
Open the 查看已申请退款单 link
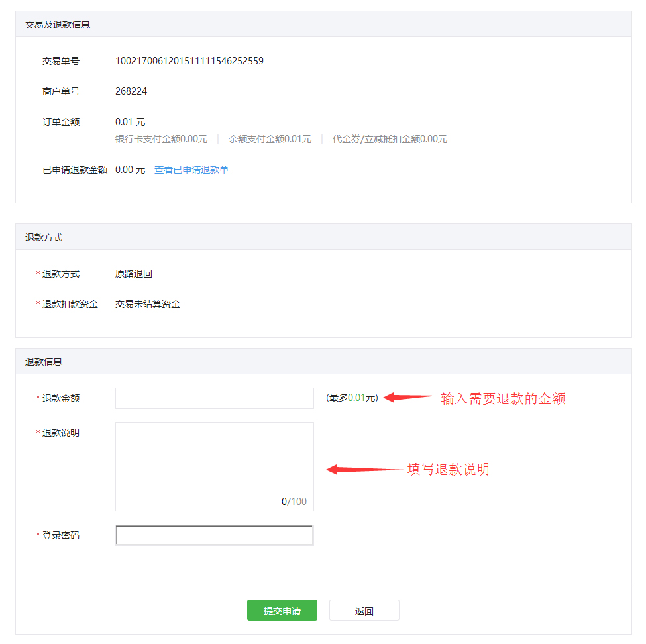[191, 170]
